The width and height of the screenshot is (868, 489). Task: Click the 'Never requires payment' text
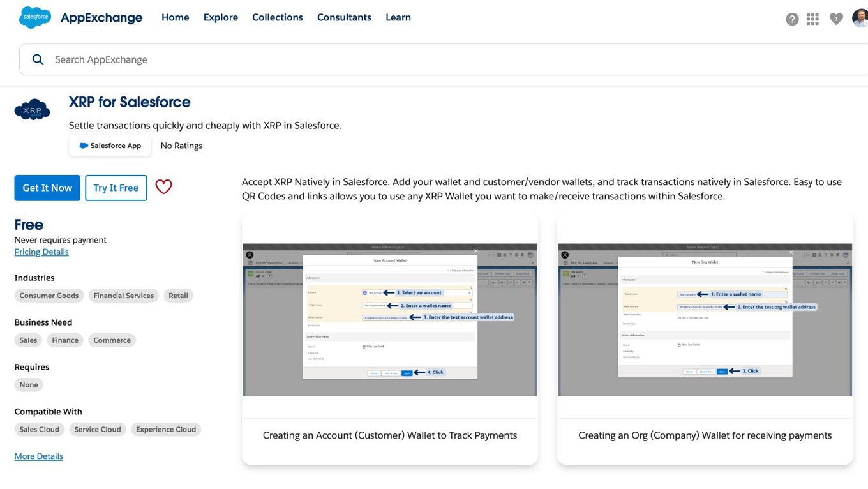coord(61,240)
